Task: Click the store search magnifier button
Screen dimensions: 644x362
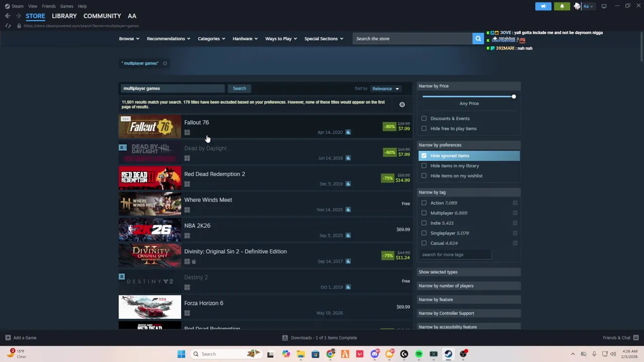Action: tap(478, 38)
